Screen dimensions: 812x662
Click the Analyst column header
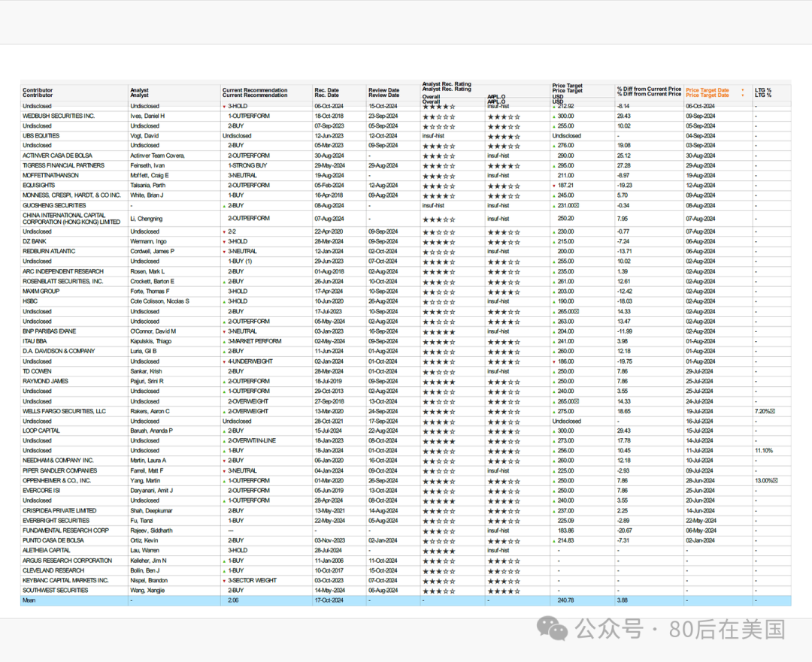[x=139, y=92]
